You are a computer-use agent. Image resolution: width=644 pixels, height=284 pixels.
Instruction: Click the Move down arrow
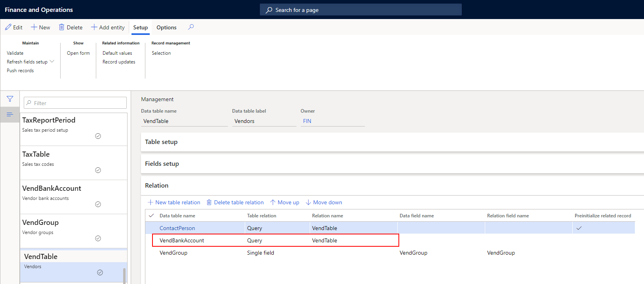coord(308,202)
